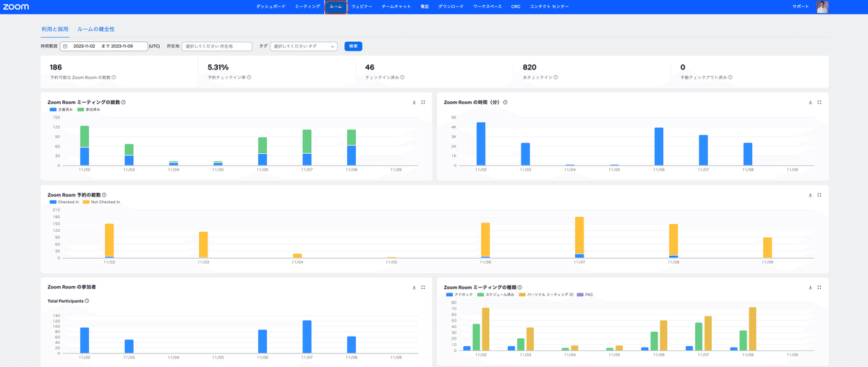This screenshot has width=868, height=367.
Task: Download the Zoom Room 予約の総数 chart
Action: pos(811,195)
